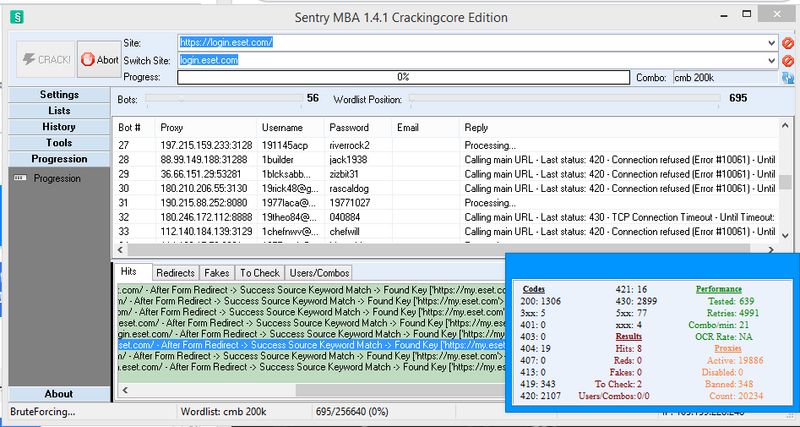This screenshot has width=800, height=427.
Task: Click the Codes heading in statistics panel
Action: pyautogui.click(x=534, y=289)
